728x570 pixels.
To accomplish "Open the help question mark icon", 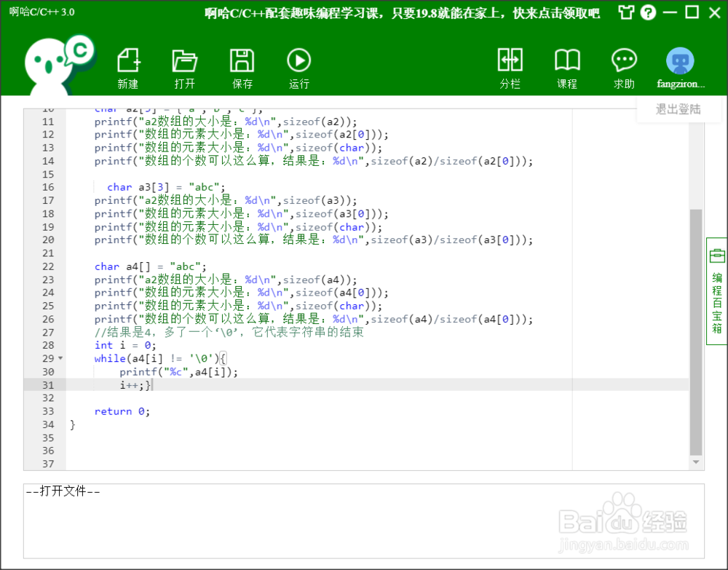I will click(x=648, y=12).
